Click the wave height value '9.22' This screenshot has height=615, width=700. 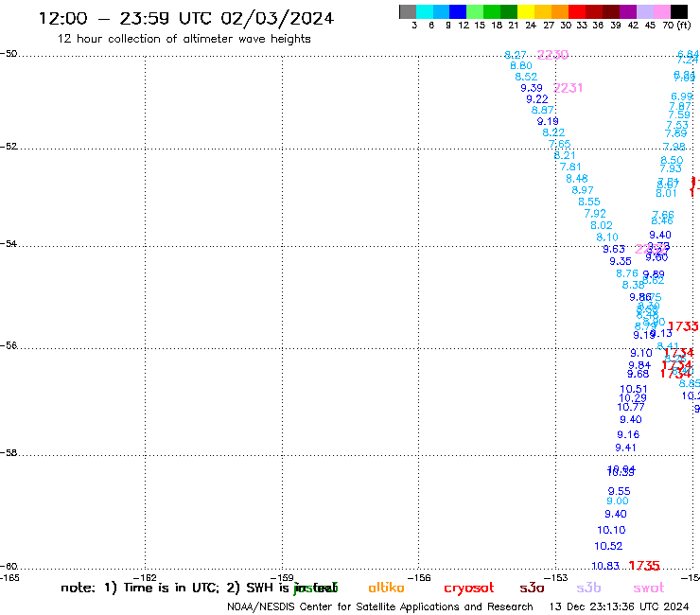(x=537, y=99)
